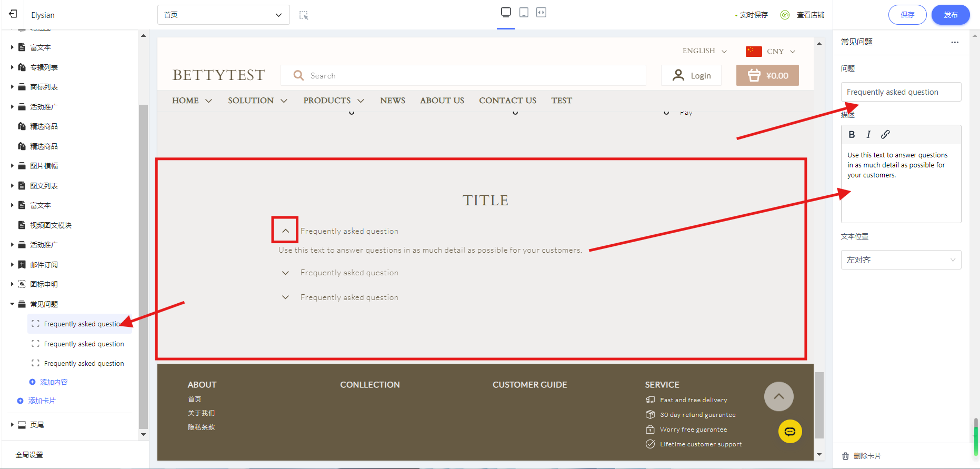Viewport: 980px width, 469px height.
Task: Click the shopping cart ¥0.00 button
Action: pos(767,75)
